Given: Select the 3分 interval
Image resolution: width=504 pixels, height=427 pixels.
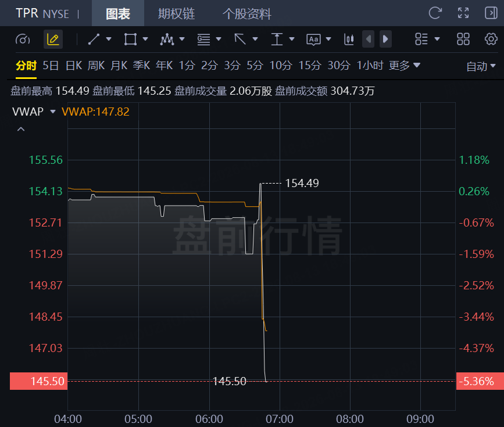Looking at the screenshot, I should coord(233,66).
